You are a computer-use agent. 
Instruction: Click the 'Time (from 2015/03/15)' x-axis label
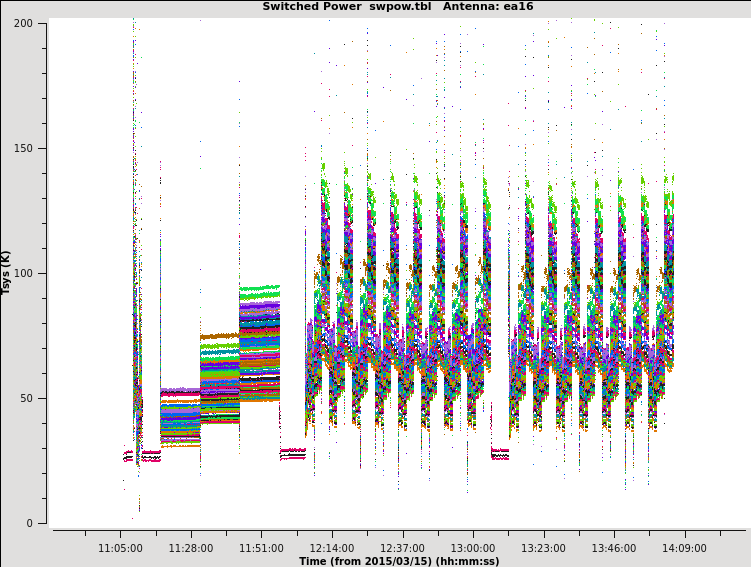pyautogui.click(x=398, y=561)
